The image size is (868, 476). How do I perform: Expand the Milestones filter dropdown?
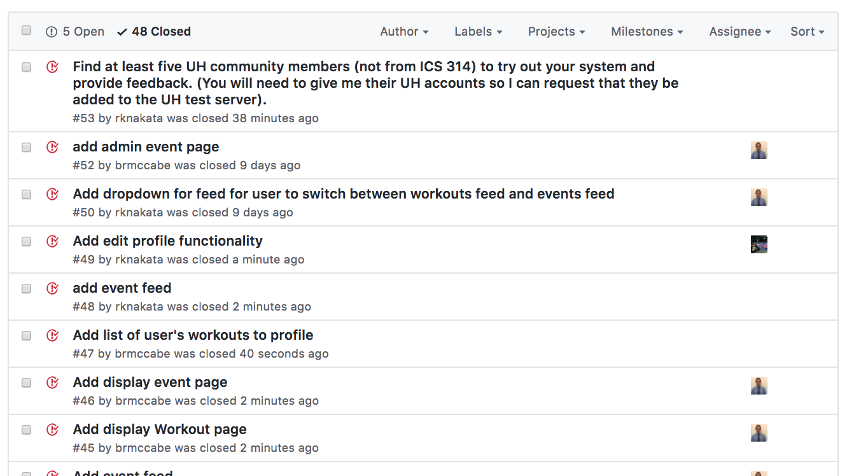tap(647, 31)
